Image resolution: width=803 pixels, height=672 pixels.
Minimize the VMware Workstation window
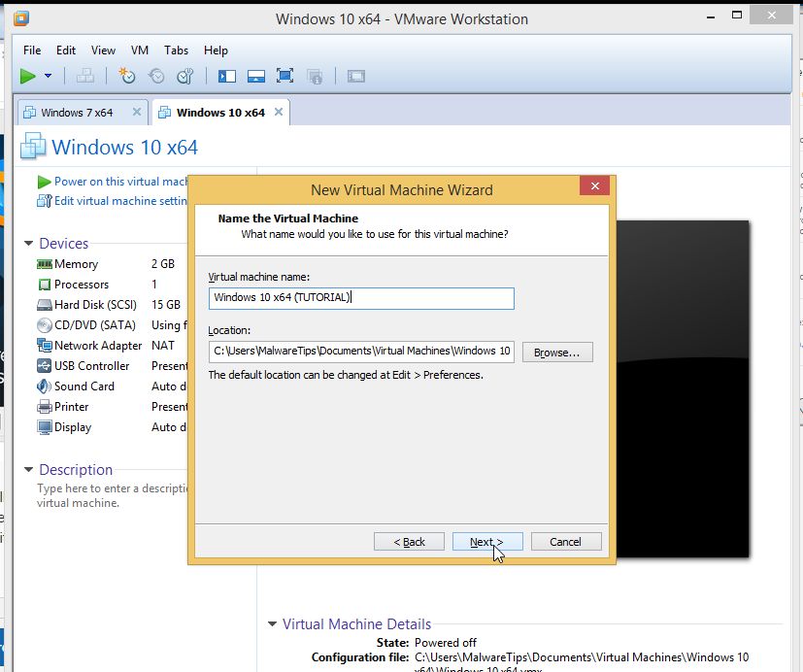(711, 17)
